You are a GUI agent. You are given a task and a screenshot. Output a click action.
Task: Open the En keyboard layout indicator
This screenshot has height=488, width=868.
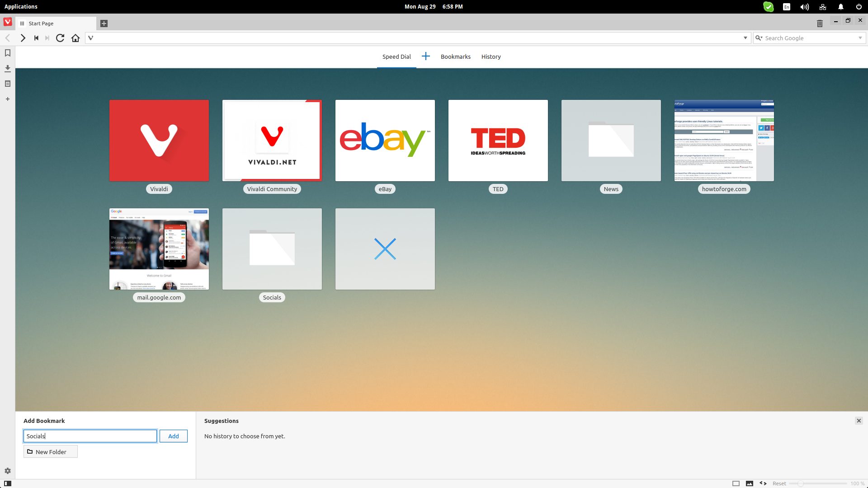pyautogui.click(x=787, y=7)
